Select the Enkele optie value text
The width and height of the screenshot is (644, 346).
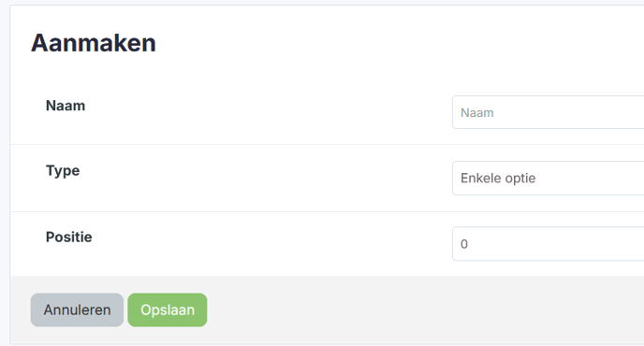498,178
